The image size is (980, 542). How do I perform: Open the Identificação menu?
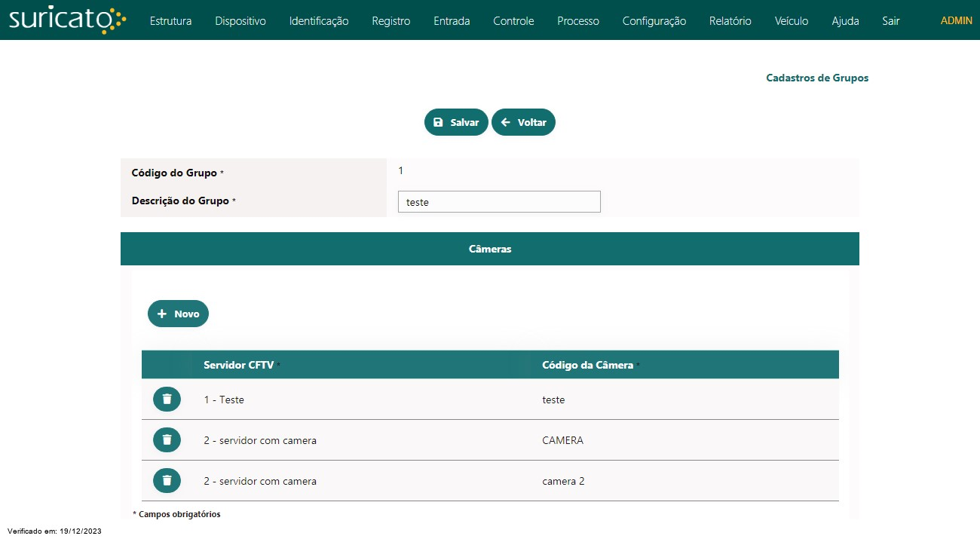319,21
